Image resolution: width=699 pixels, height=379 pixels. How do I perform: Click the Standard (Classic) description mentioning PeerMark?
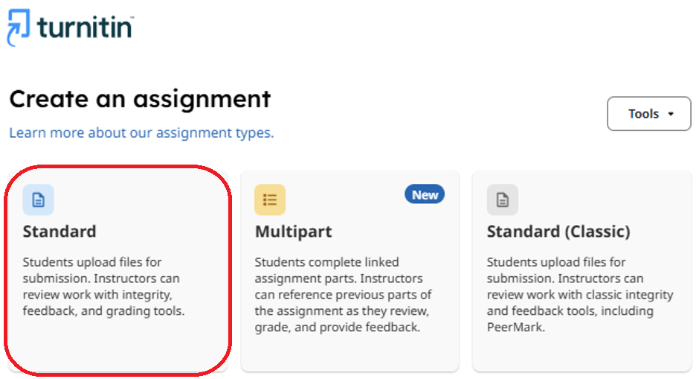click(580, 294)
